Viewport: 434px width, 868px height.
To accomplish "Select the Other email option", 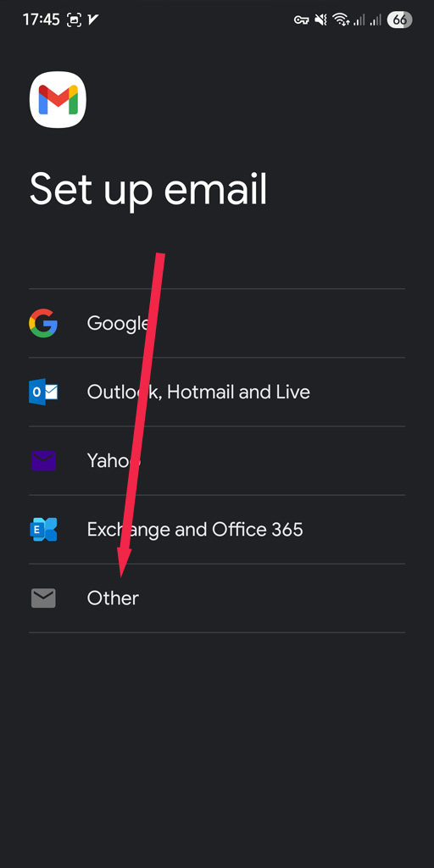I will click(217, 598).
